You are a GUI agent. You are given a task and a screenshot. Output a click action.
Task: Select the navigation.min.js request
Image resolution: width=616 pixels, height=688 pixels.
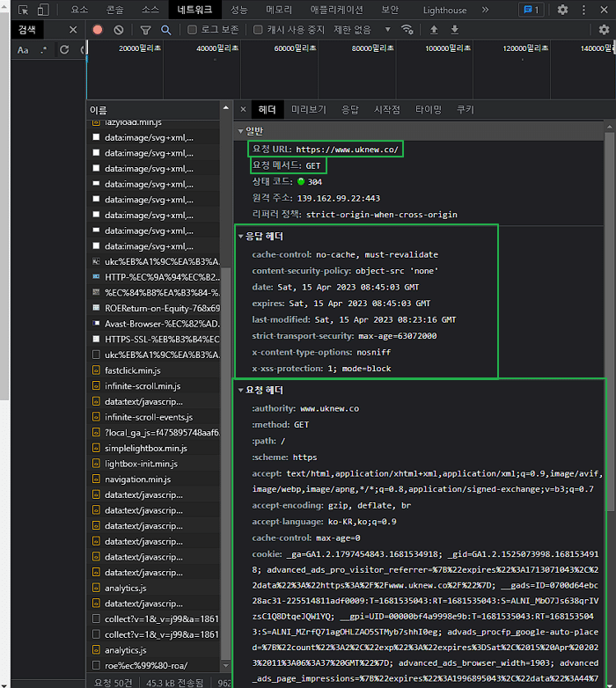(154, 479)
